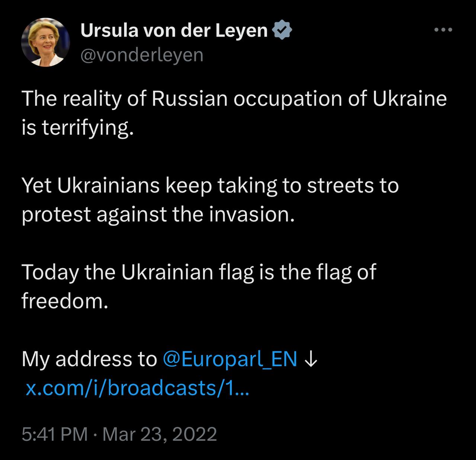Click the line "protest against the invasion."
Viewport: 476px width, 460px height.
click(158, 215)
